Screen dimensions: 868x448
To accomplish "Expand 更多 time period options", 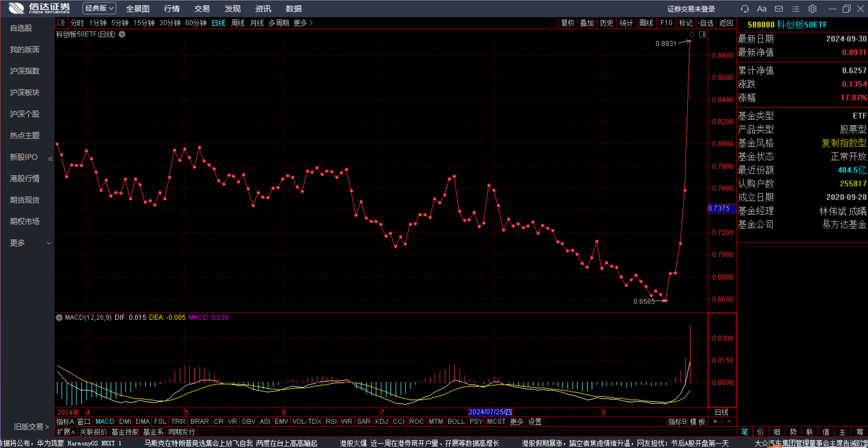I will click(x=303, y=23).
